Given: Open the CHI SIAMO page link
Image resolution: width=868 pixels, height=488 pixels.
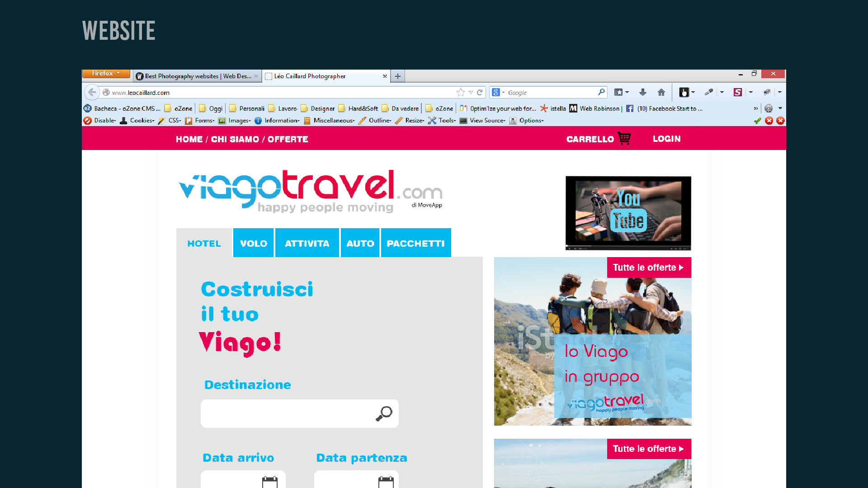Looking at the screenshot, I should click(x=235, y=139).
